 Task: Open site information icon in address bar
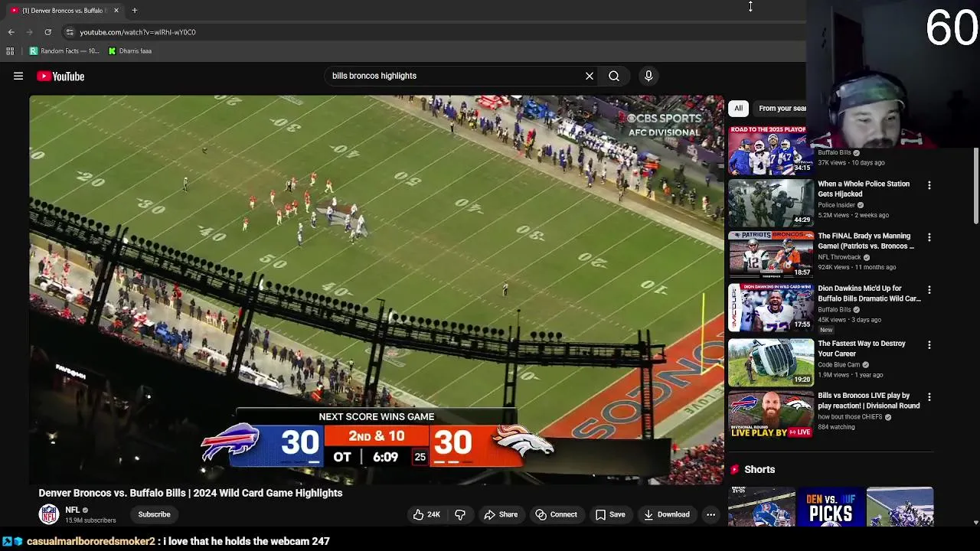[x=70, y=32]
